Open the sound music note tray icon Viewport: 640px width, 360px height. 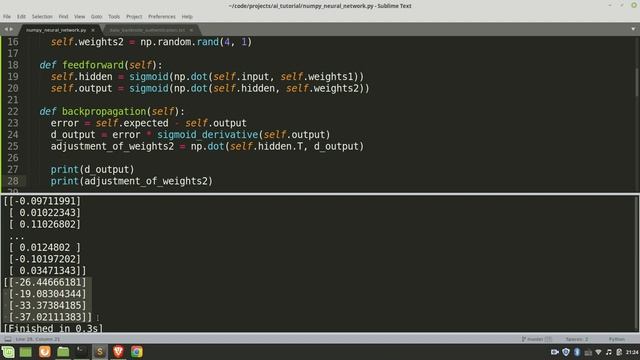point(609,352)
